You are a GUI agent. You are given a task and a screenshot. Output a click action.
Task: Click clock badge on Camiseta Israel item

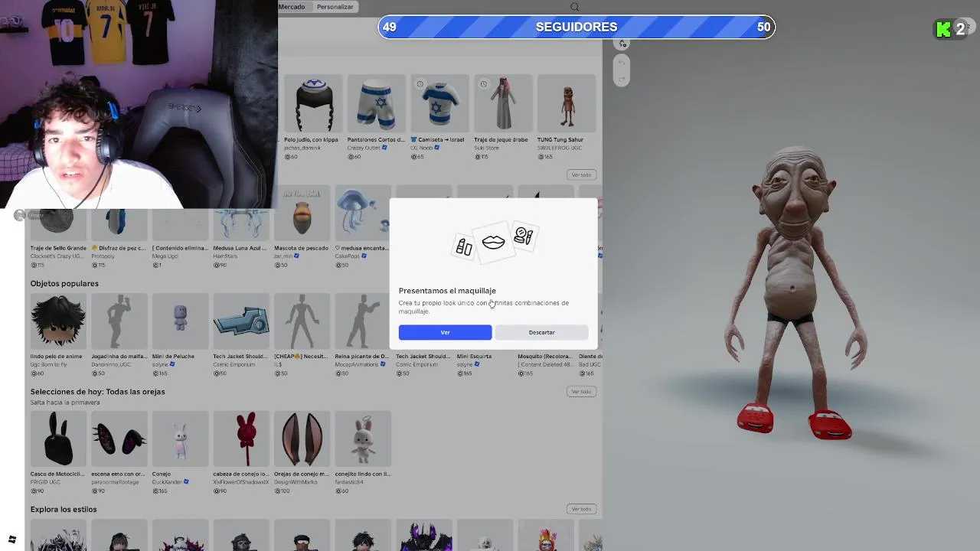[x=420, y=84]
